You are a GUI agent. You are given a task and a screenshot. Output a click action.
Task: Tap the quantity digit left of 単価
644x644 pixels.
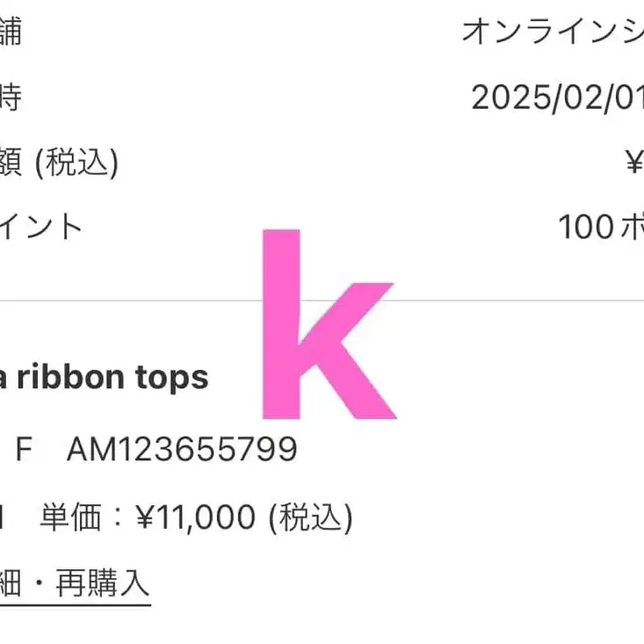coord(4,518)
